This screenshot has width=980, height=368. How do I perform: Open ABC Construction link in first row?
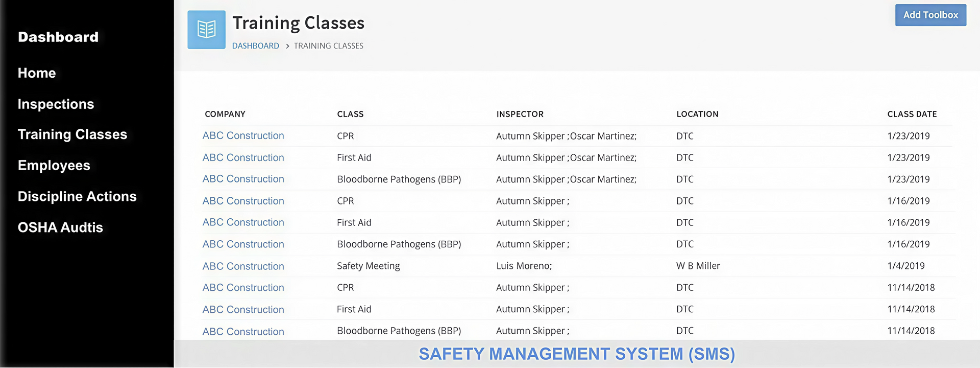point(243,136)
